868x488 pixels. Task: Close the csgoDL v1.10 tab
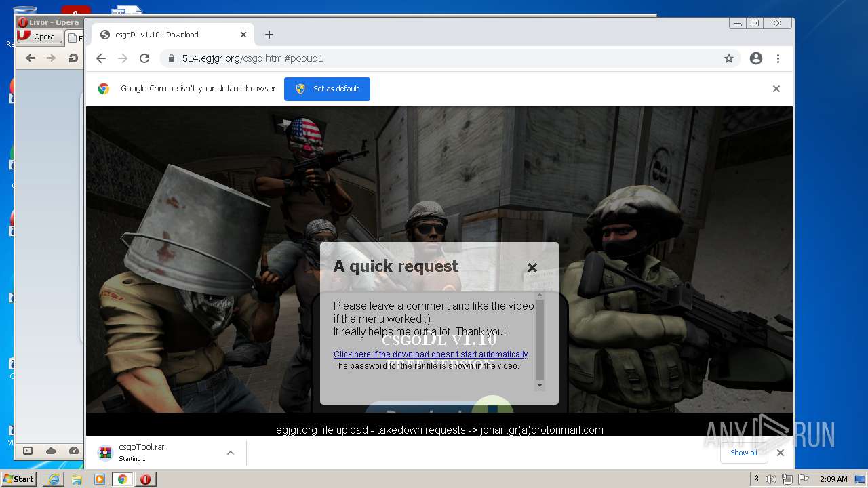(x=243, y=35)
